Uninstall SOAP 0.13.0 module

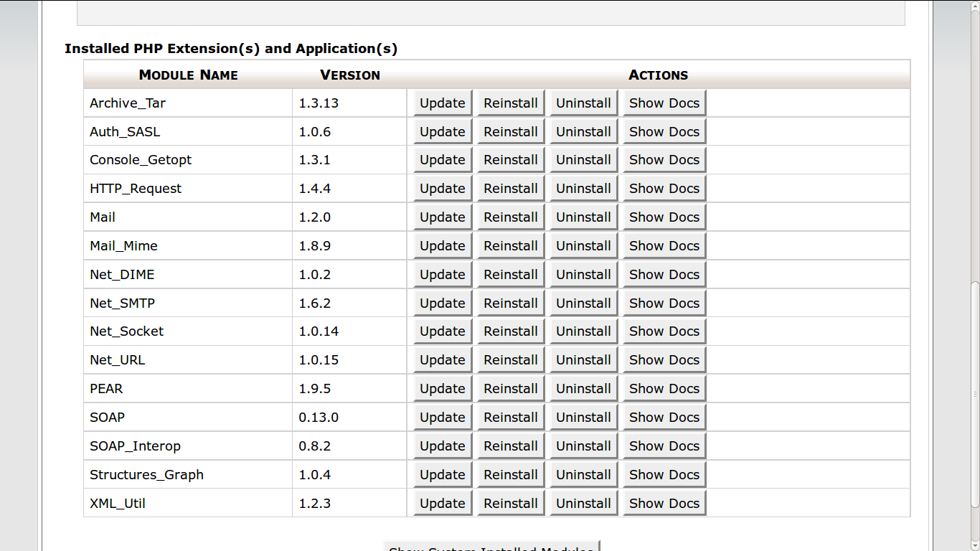(x=583, y=418)
